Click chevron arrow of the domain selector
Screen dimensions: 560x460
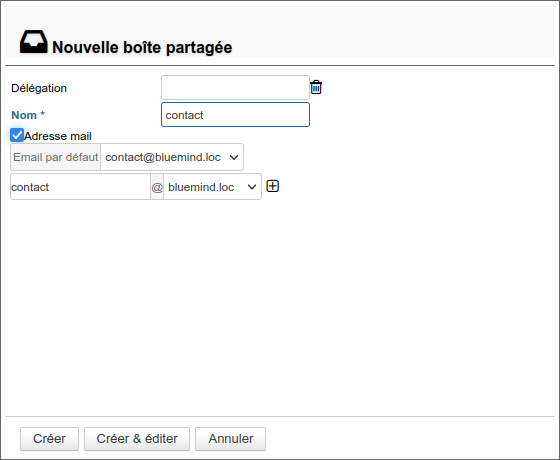pos(252,187)
